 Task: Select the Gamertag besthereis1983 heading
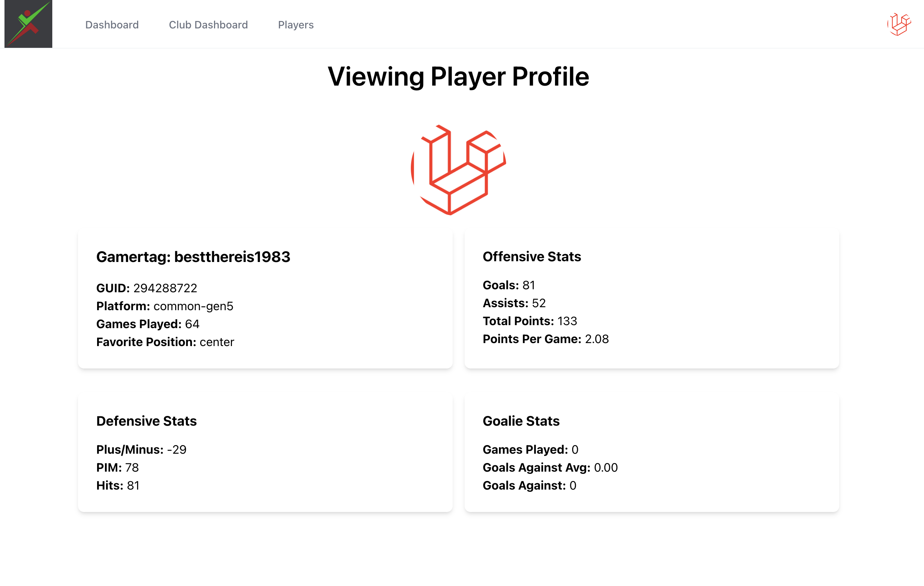click(193, 257)
